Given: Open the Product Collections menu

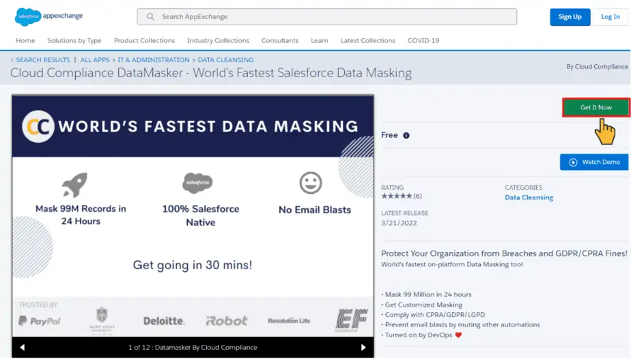Looking at the screenshot, I should [144, 40].
